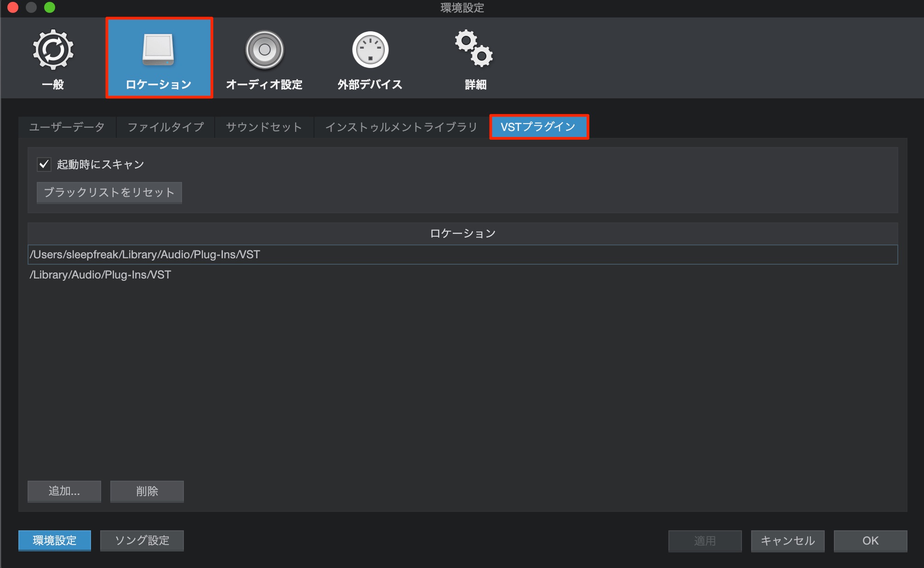Click the 追加... button

tap(64, 491)
